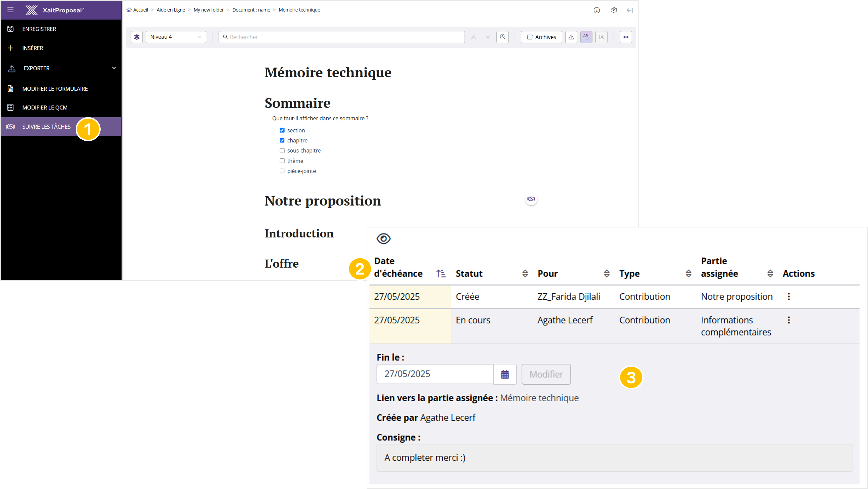Enable the sous-chapitre checkbox
This screenshot has height=489, width=868.
(282, 151)
